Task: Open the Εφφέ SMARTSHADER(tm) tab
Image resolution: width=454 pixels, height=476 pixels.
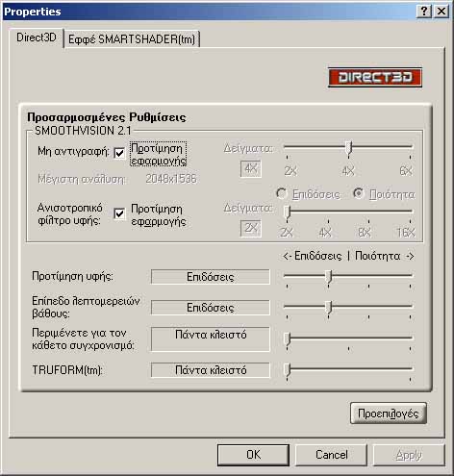Action: click(x=132, y=39)
